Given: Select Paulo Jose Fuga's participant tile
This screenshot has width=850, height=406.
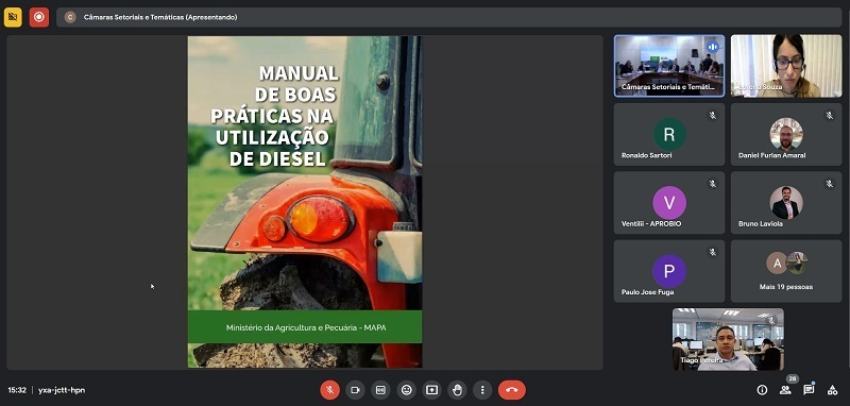Looking at the screenshot, I should point(669,271).
